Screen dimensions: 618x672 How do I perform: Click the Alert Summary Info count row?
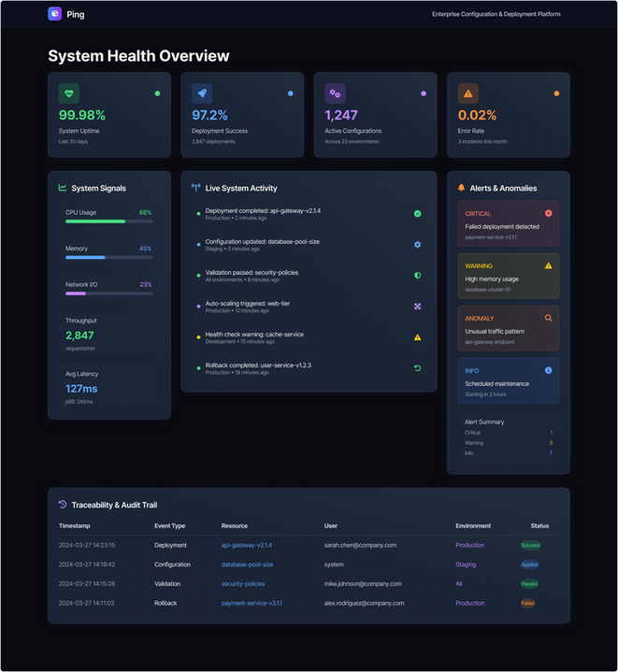[509, 453]
